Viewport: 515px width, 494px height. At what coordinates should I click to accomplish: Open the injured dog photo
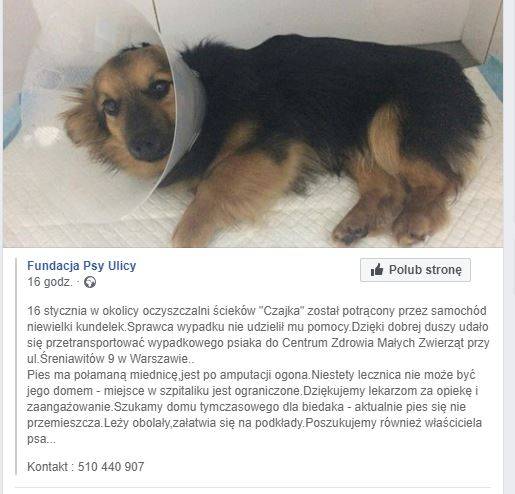click(253, 123)
